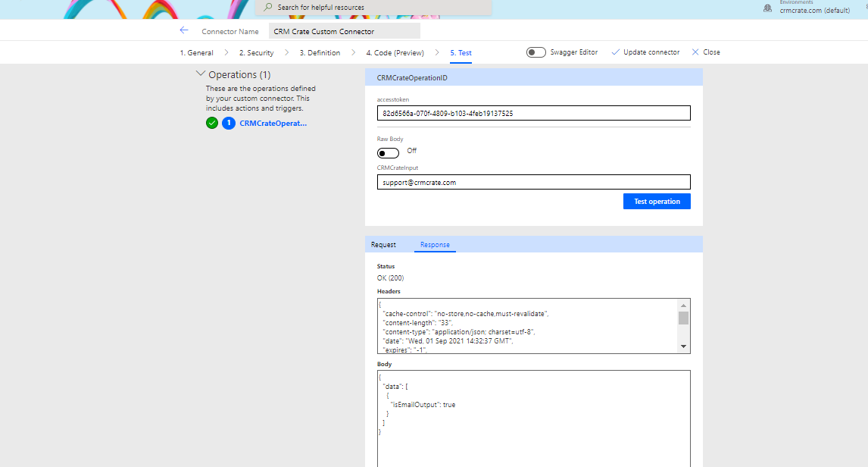The width and height of the screenshot is (868, 467).
Task: Click the search magnifier in the top bar
Action: [267, 7]
